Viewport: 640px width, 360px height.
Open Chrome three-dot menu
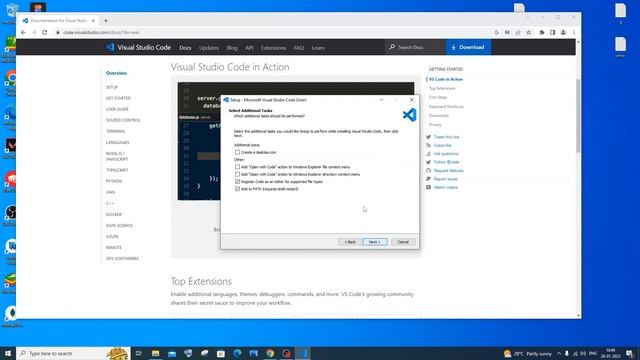click(574, 32)
